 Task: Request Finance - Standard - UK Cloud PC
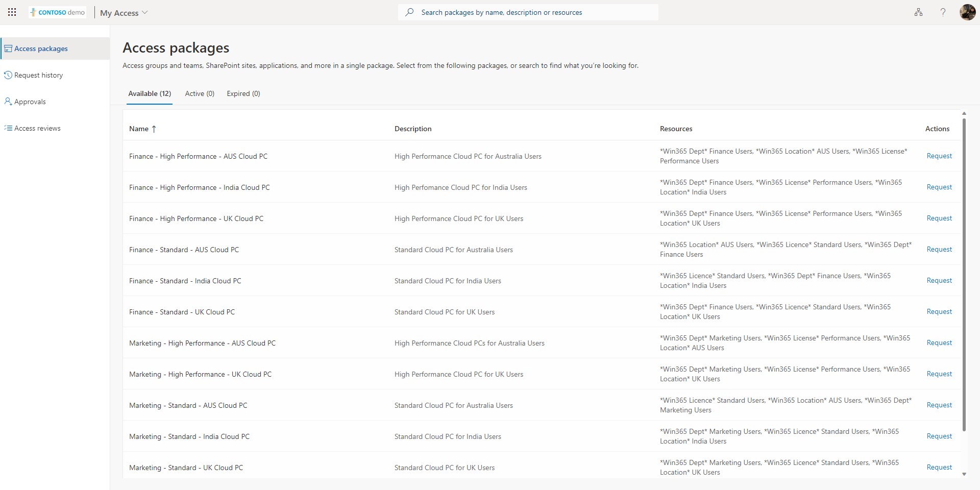pyautogui.click(x=939, y=311)
